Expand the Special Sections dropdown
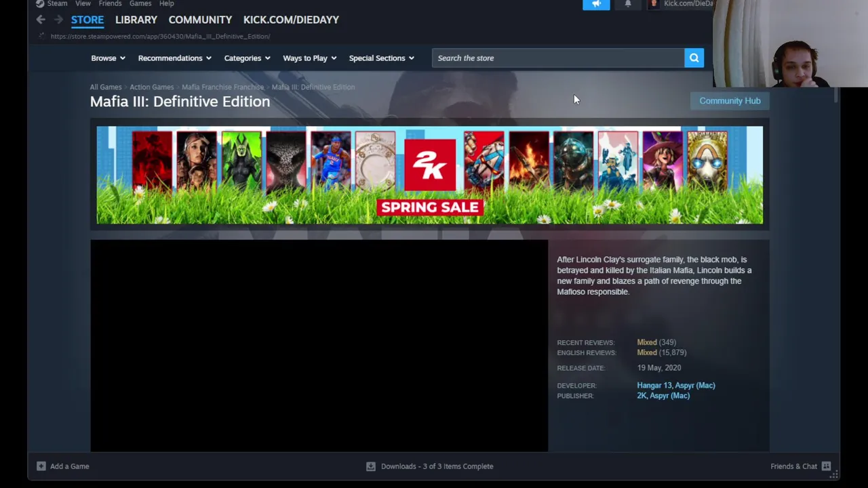The image size is (868, 488). pos(381,58)
